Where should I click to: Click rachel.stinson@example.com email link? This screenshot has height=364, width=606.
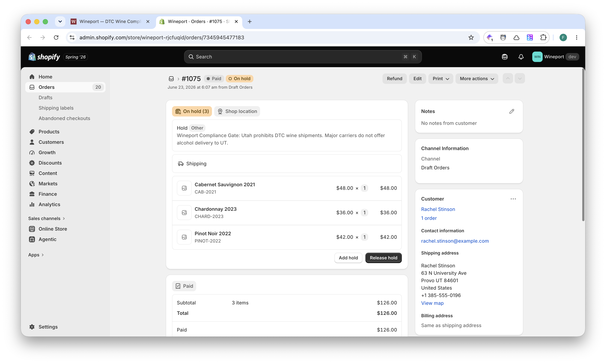pyautogui.click(x=455, y=241)
